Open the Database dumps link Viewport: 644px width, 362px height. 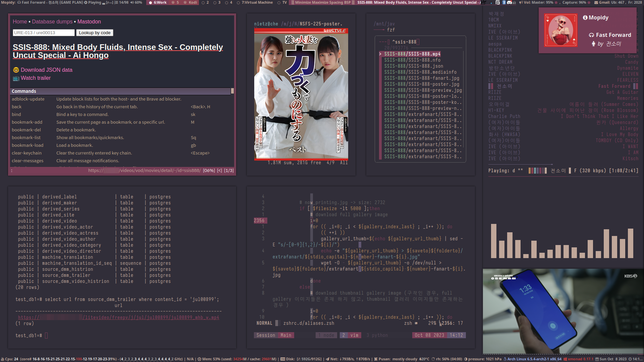click(52, 21)
